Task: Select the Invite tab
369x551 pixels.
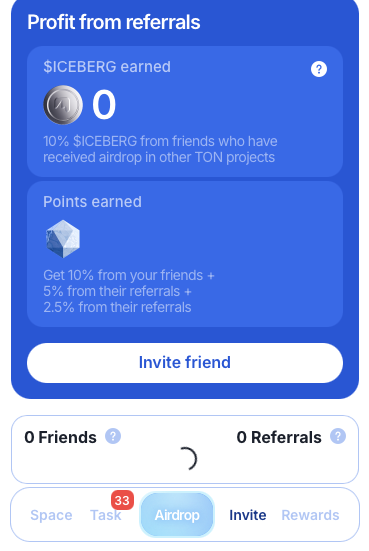Action: (248, 515)
